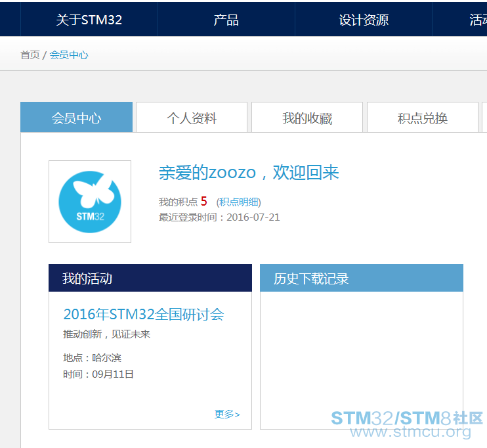This screenshot has width=487, height=448.
Task: Open the 产品 navigation menu
Action: pyautogui.click(x=226, y=20)
